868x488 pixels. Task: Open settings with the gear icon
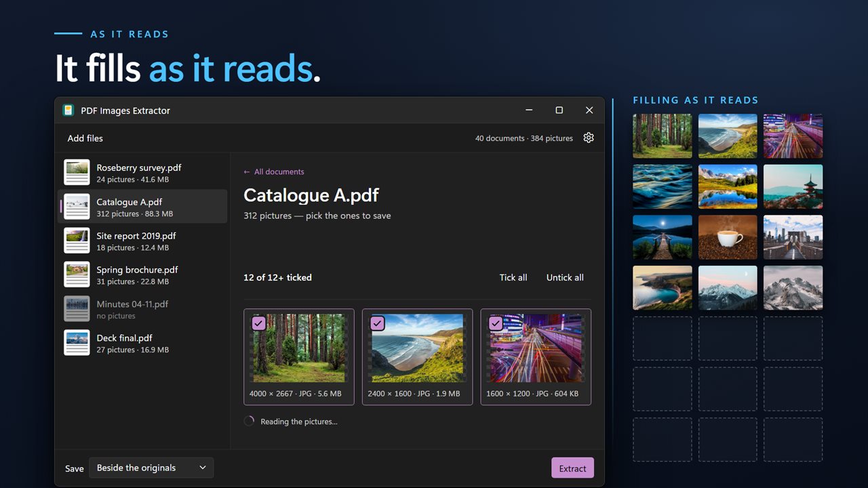pyautogui.click(x=589, y=138)
